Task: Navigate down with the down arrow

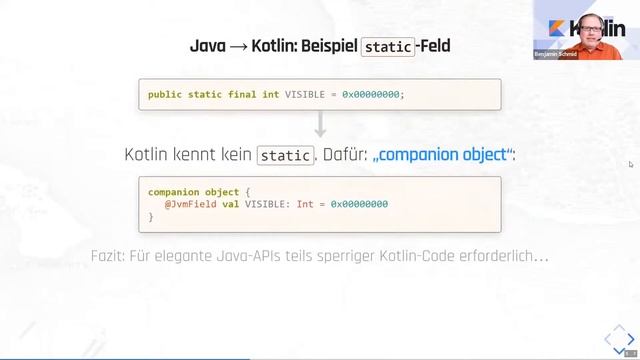Action: click(x=619, y=351)
